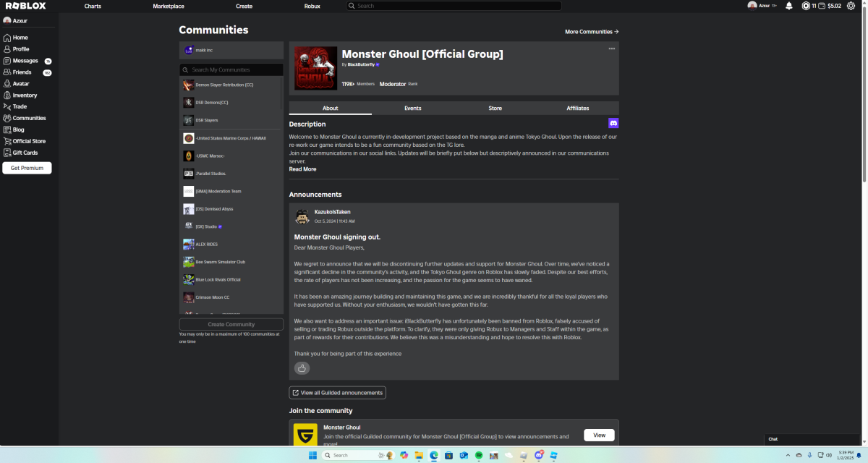
Task: Select the DSR Demons(CC) community
Action: (231, 103)
